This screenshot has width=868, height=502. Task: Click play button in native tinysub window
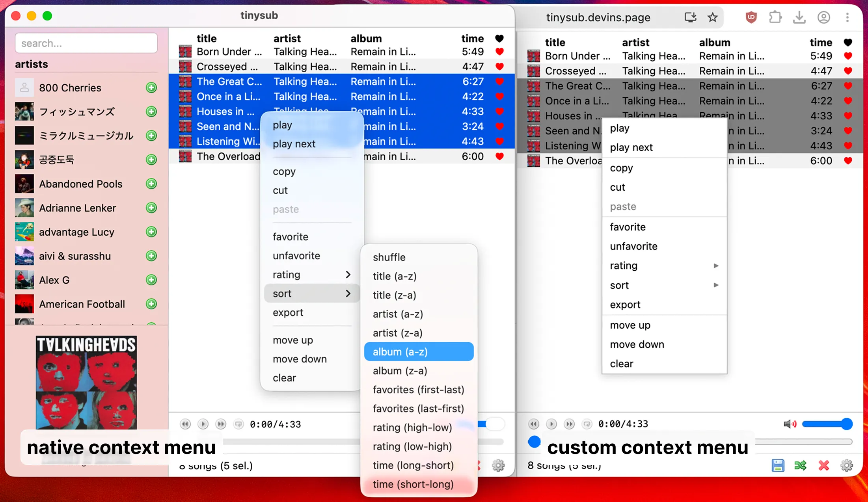pos(203,424)
